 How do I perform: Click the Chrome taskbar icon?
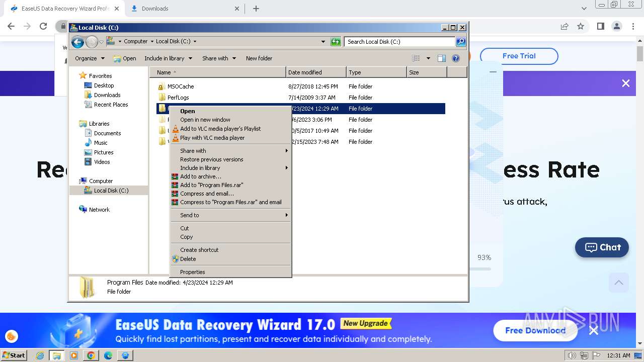91,355
